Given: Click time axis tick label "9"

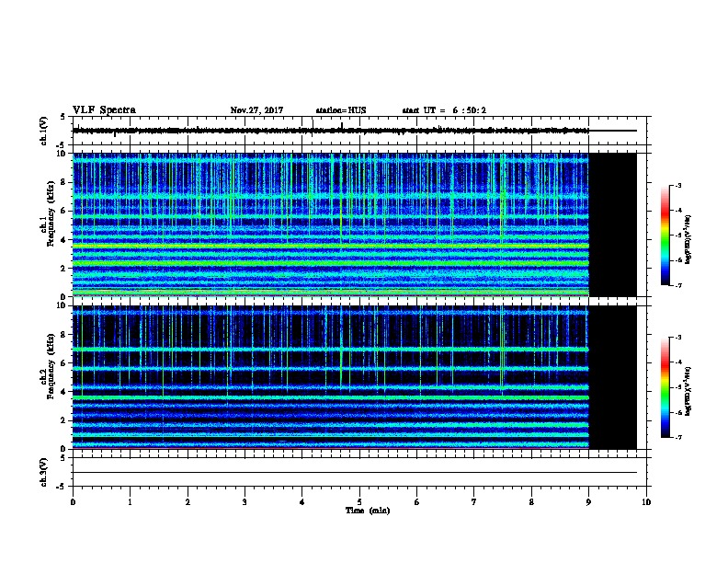Looking at the screenshot, I should point(588,502).
